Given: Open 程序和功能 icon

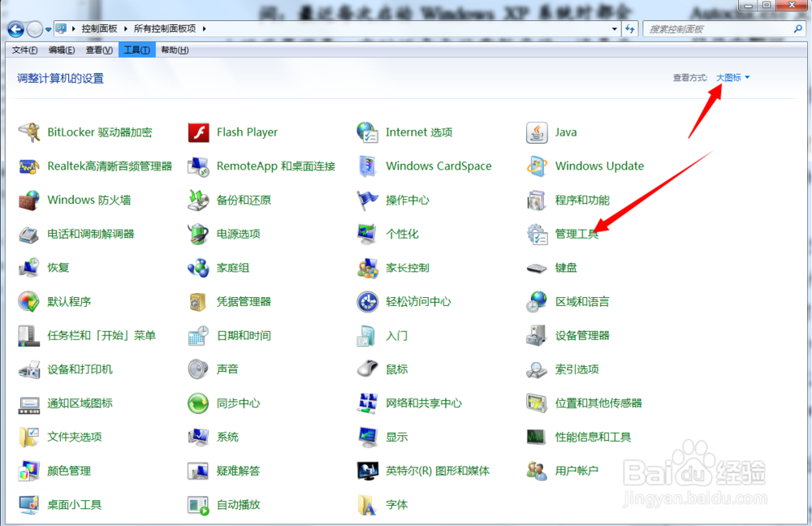Looking at the screenshot, I should pos(537,200).
